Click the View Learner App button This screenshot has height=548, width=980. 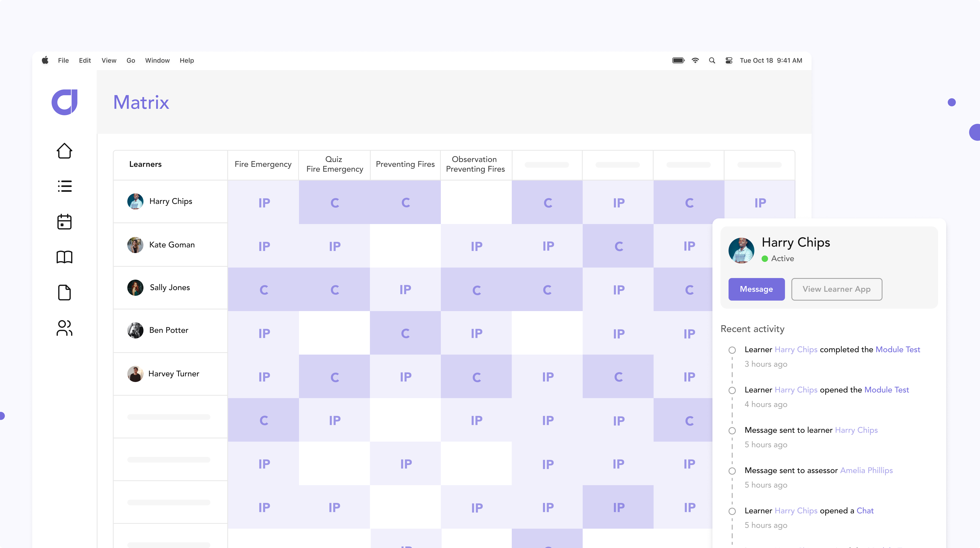click(836, 289)
